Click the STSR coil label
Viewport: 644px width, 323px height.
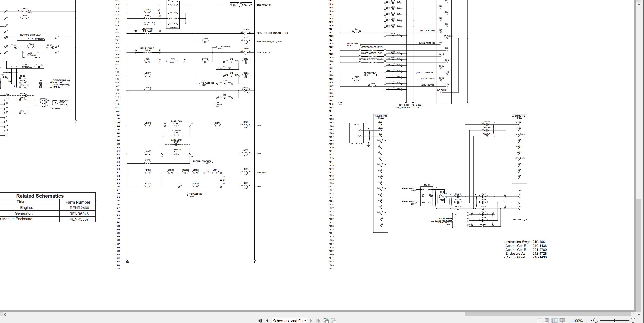tap(246, 122)
